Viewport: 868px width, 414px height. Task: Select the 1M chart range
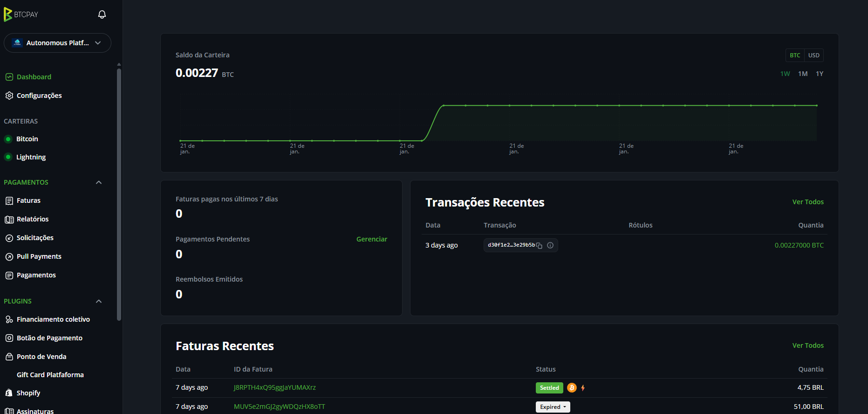803,74
